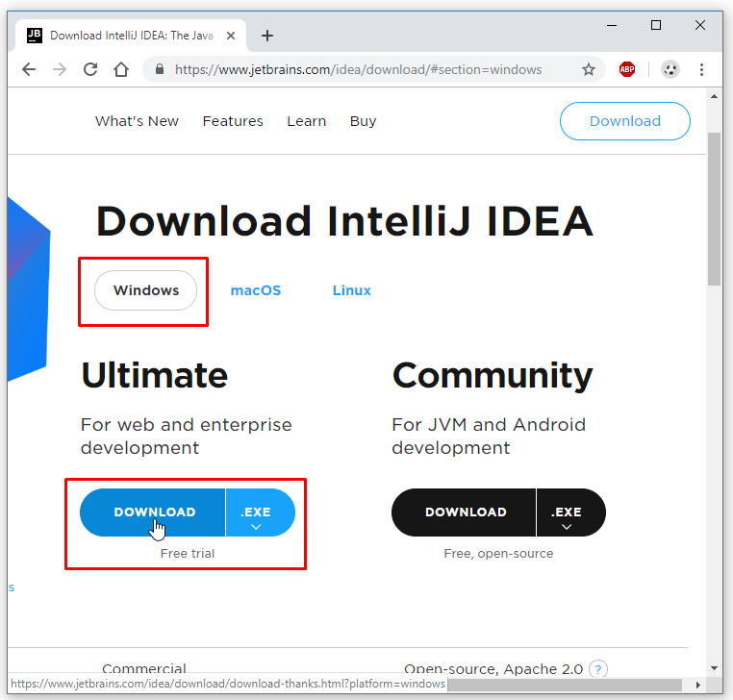Open the What's New page

pyautogui.click(x=137, y=121)
